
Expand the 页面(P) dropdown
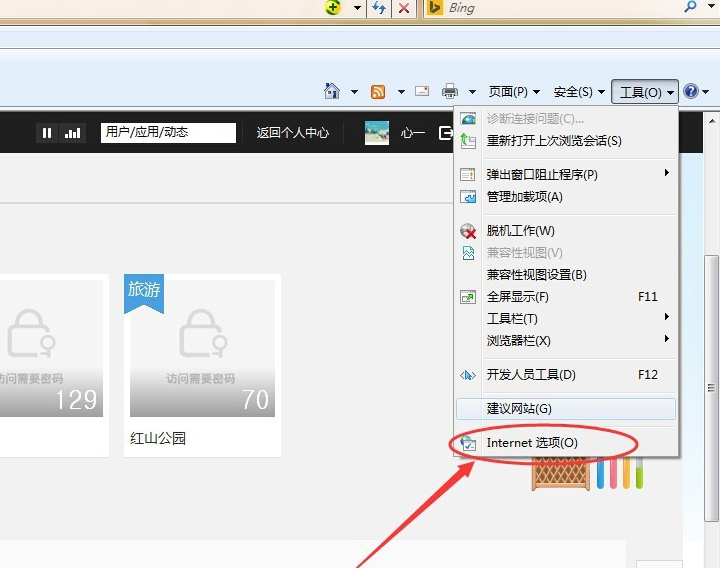513,92
